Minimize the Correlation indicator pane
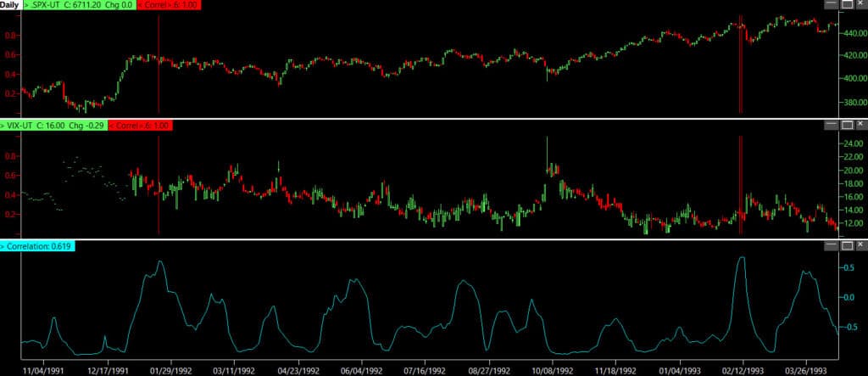868x376 pixels. (832, 245)
